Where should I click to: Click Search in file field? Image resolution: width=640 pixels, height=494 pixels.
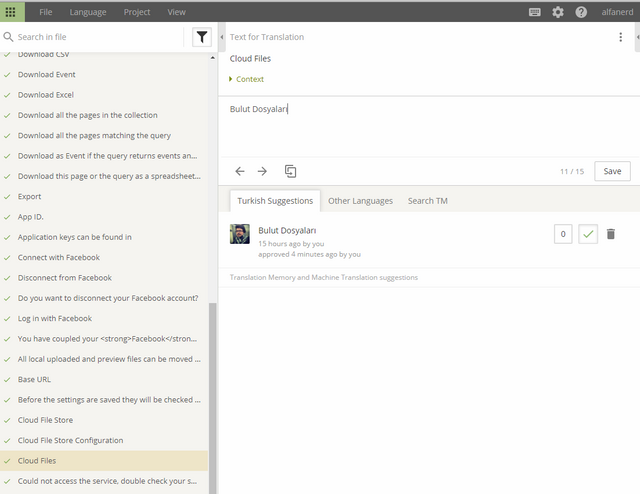coord(98,37)
